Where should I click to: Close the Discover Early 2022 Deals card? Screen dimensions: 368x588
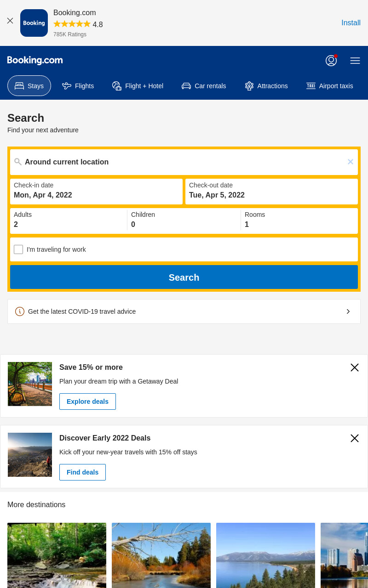355,438
